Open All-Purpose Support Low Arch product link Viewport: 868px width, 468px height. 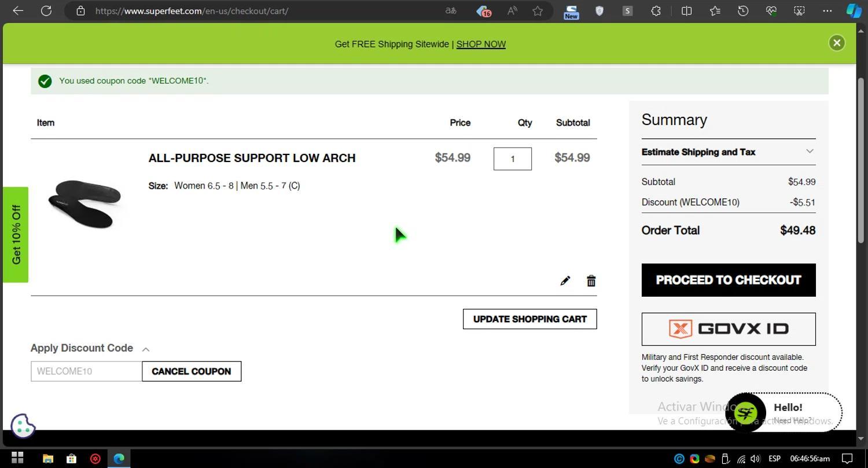coord(252,158)
